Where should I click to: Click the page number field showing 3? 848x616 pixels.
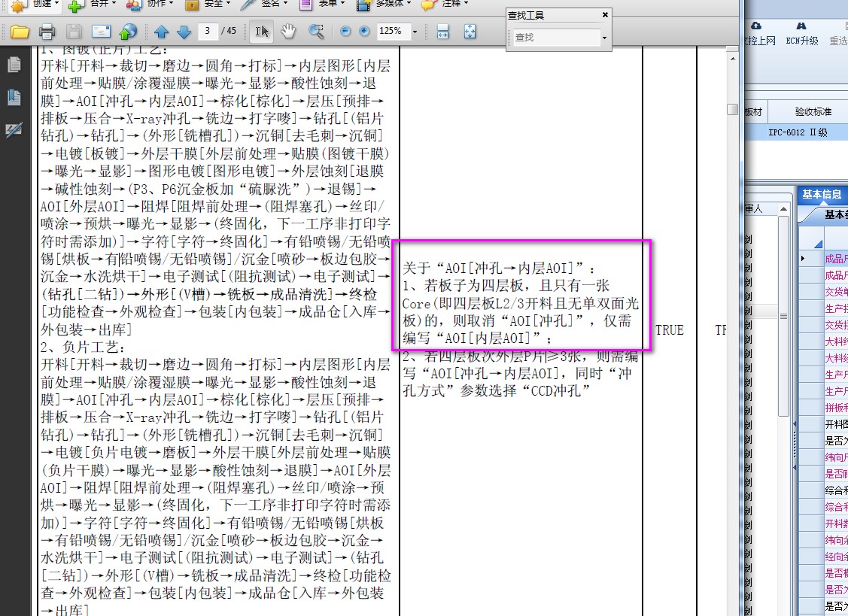click(208, 31)
